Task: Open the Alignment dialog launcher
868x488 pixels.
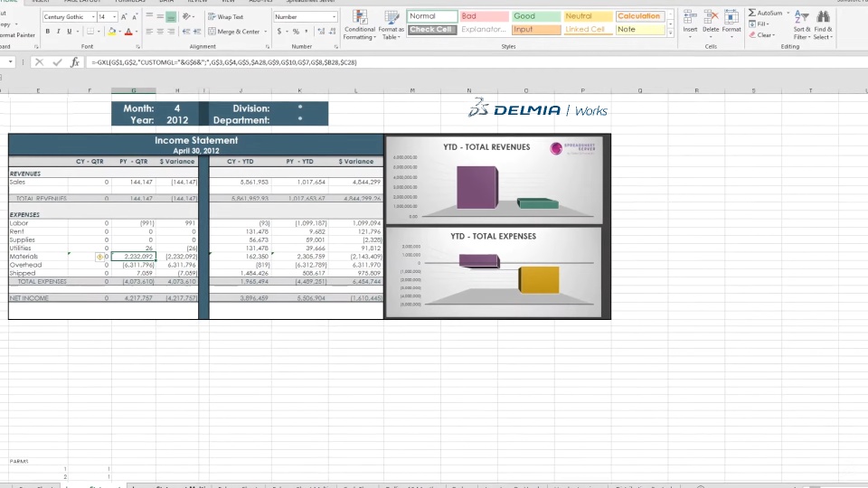Action: pos(268,47)
